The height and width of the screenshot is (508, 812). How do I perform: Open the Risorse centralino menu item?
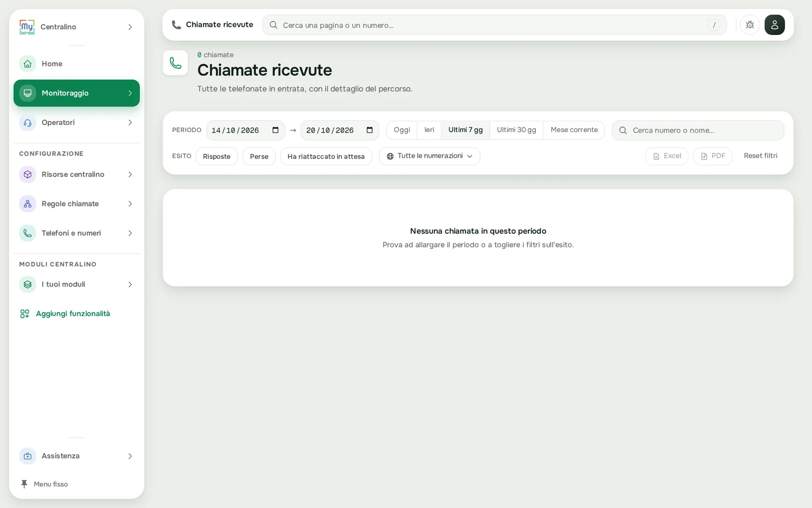tap(77, 174)
